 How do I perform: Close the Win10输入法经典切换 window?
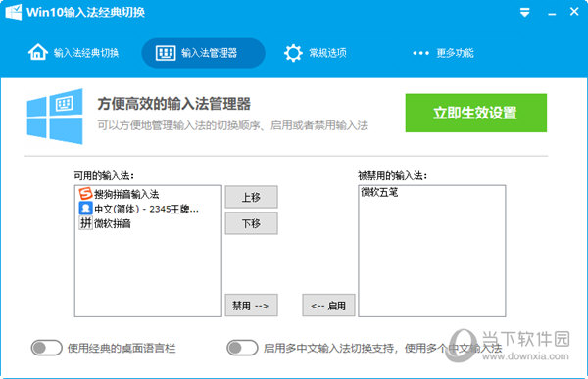[574, 12]
